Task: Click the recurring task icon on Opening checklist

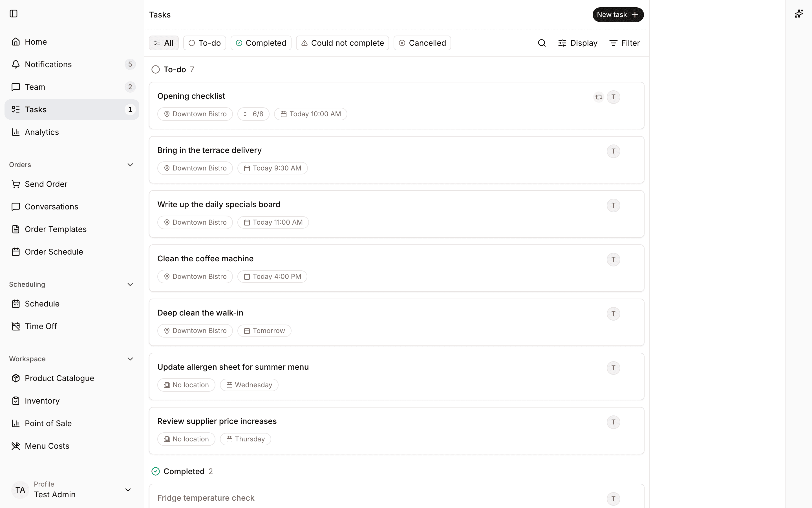Action: (599, 97)
